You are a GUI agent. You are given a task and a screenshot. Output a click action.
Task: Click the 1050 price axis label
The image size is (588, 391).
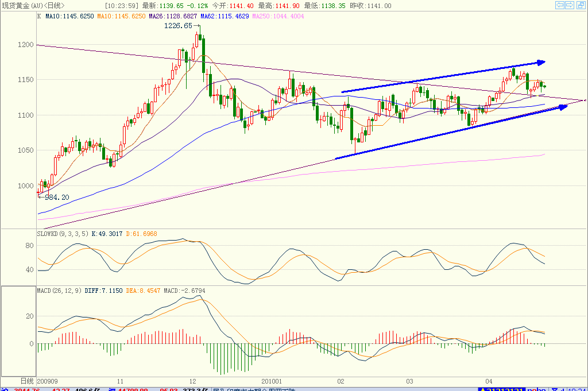(25, 150)
